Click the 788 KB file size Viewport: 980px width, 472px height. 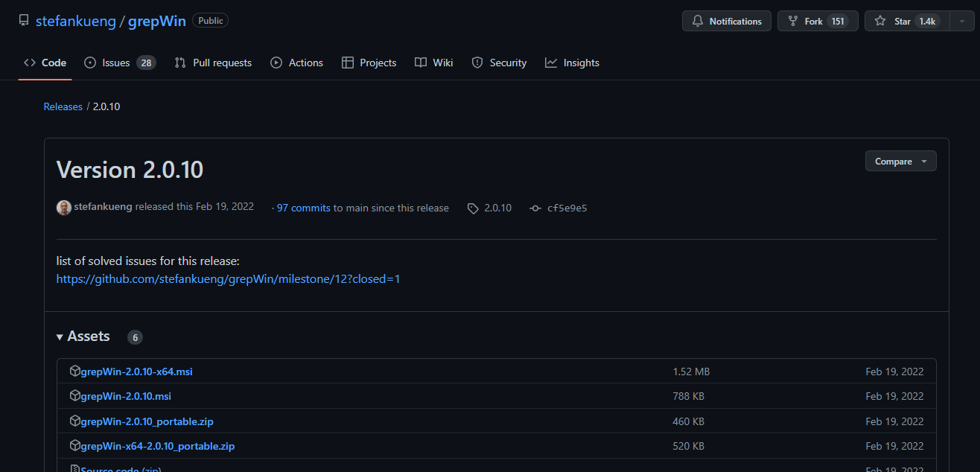688,396
